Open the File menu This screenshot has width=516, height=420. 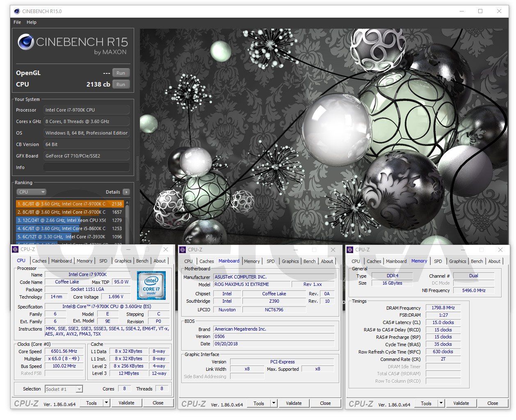coord(17,22)
